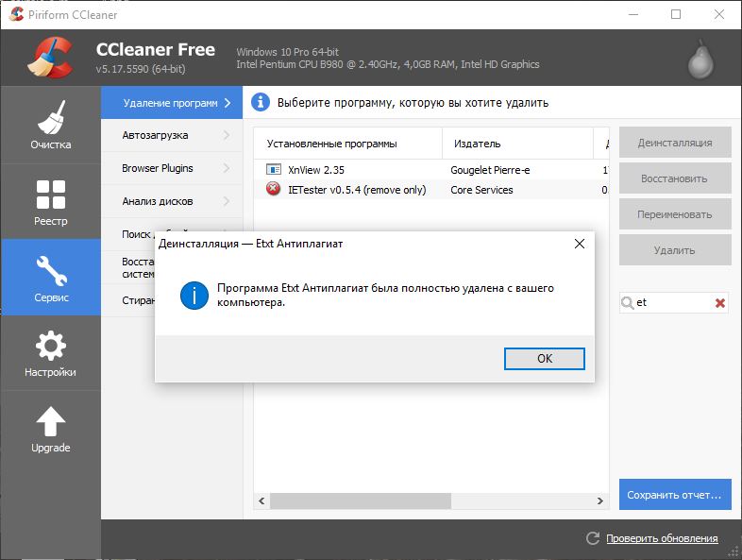This screenshot has height=560, width=742.
Task: Click the search field containing 'et'
Action: click(674, 303)
